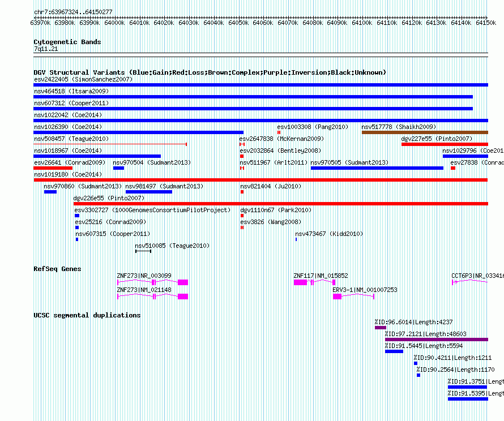Click the %ID:91.5395 duplication blue bar

pyautogui.click(x=468, y=399)
